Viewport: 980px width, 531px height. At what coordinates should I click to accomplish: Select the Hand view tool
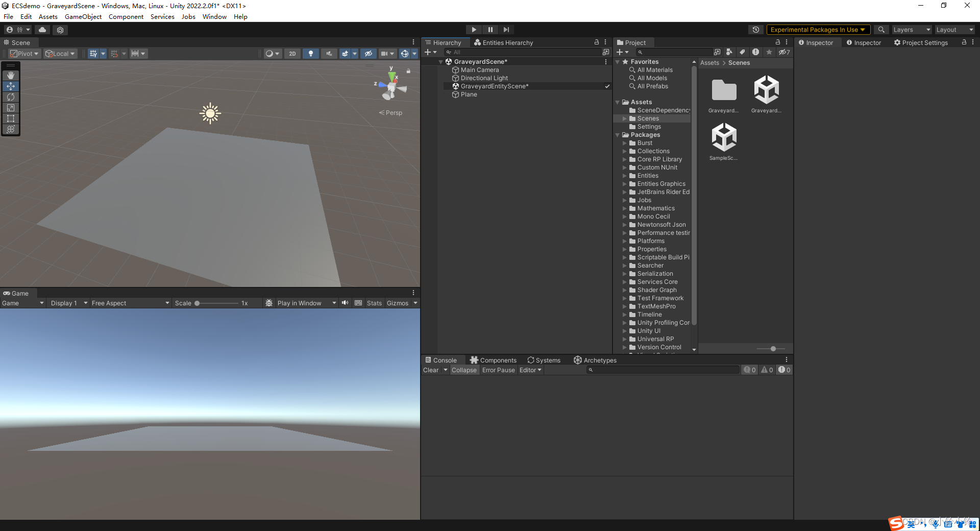pyautogui.click(x=11, y=76)
